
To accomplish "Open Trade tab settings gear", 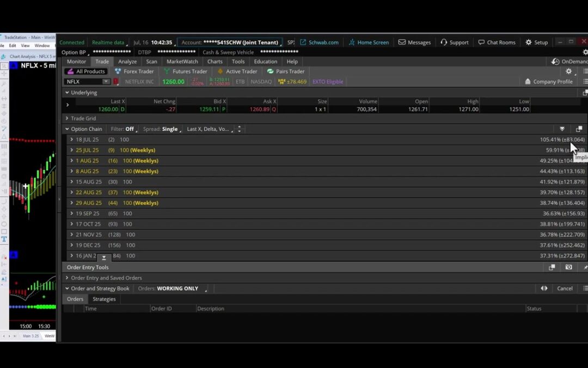I will click(x=569, y=71).
